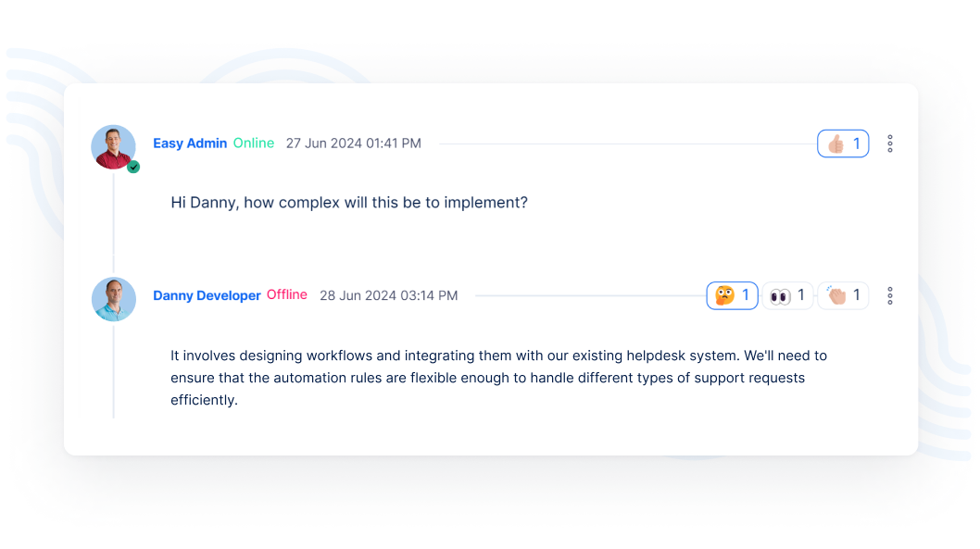Toggle the eyes emoji reaction
Viewport: 980px width, 549px height.
[x=788, y=295]
